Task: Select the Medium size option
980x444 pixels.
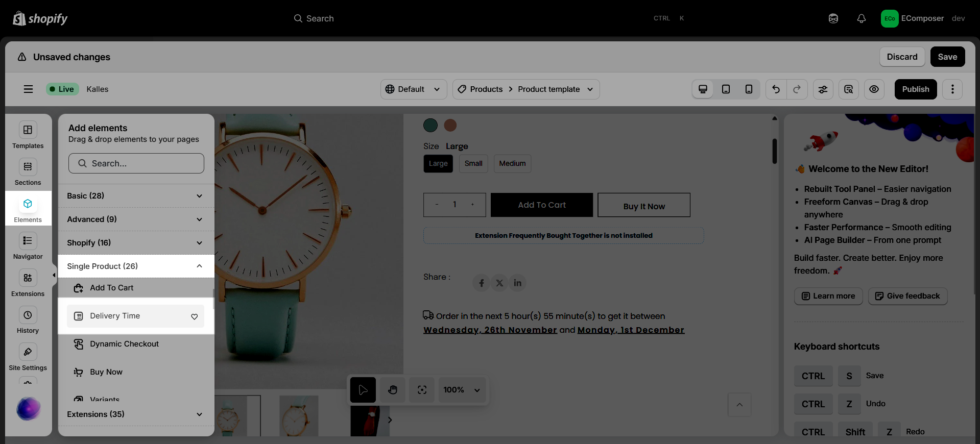Action: [x=512, y=163]
